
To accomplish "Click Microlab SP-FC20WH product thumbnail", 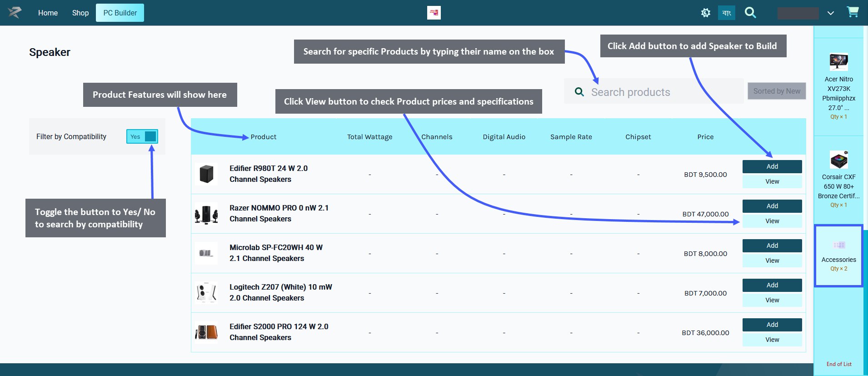I will tap(206, 253).
